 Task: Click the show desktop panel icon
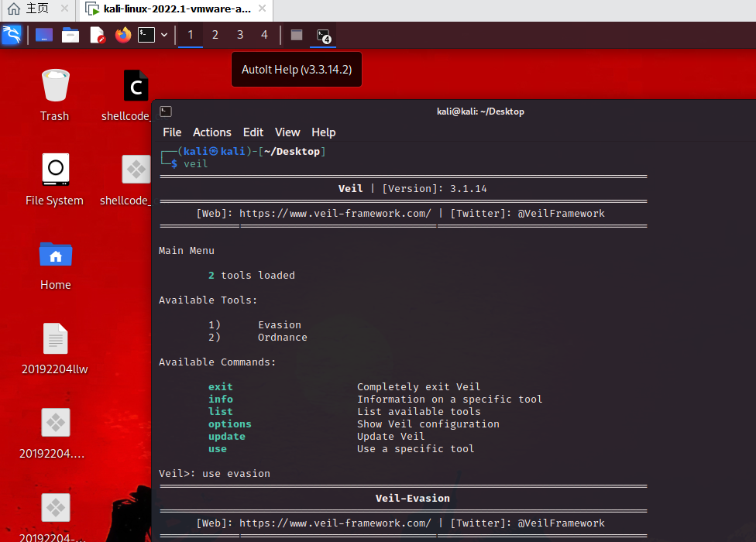pyautogui.click(x=44, y=35)
